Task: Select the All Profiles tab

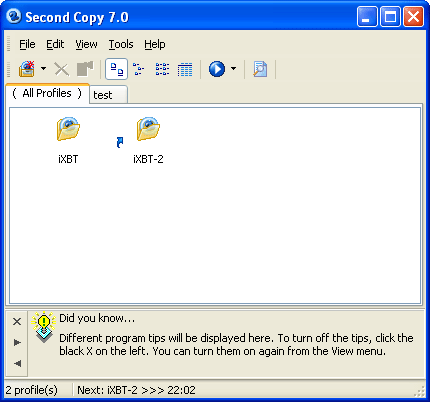Action: pos(47,93)
